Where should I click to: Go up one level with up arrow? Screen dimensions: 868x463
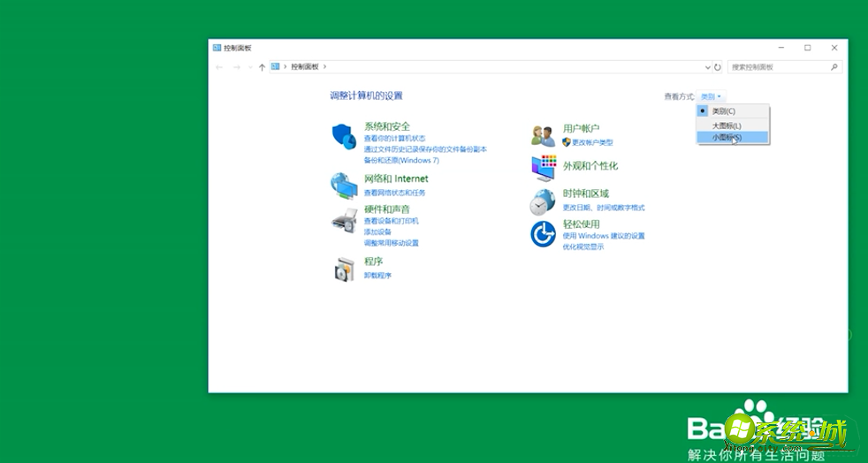262,67
